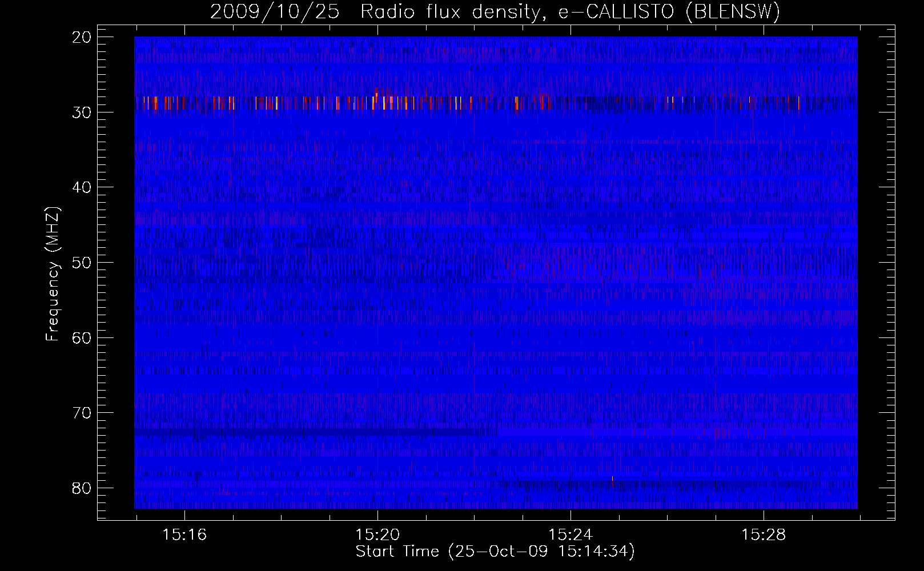The width and height of the screenshot is (924, 571).
Task: Click the 15:16 time tick label
Action: pyautogui.click(x=184, y=535)
